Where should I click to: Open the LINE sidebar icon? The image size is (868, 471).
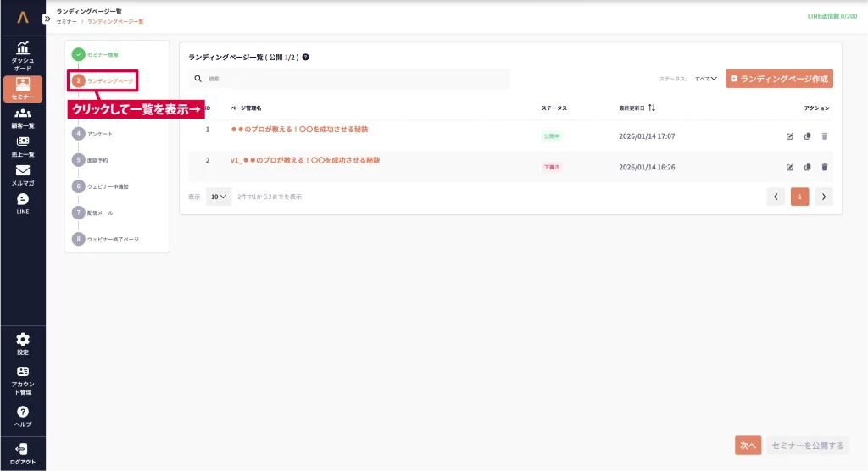pos(23,203)
